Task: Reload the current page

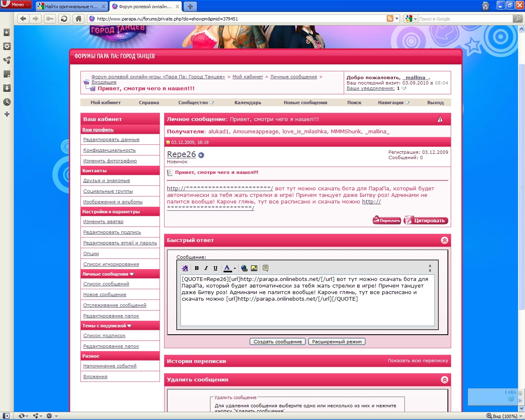Action: [x=64, y=18]
